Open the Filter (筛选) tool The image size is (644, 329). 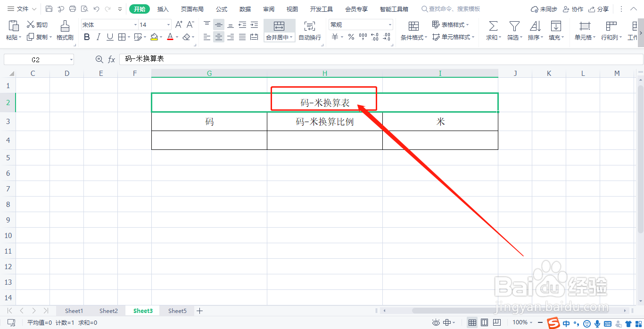513,27
